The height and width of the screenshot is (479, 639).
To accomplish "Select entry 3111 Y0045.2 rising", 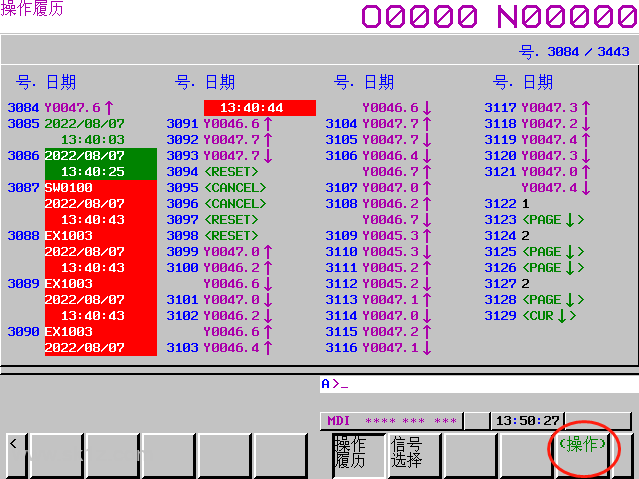I will click(x=378, y=267).
